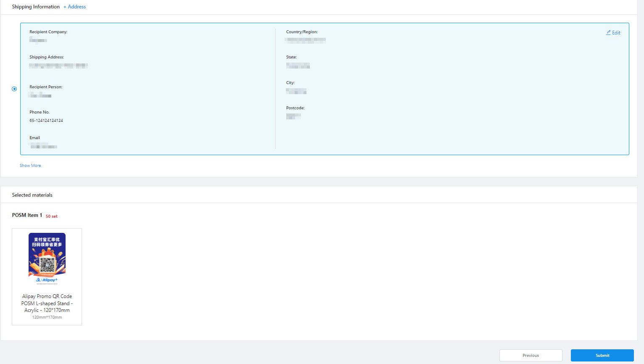Image resolution: width=644 pixels, height=364 pixels.
Task: Click the Edit link text
Action: (x=616, y=33)
